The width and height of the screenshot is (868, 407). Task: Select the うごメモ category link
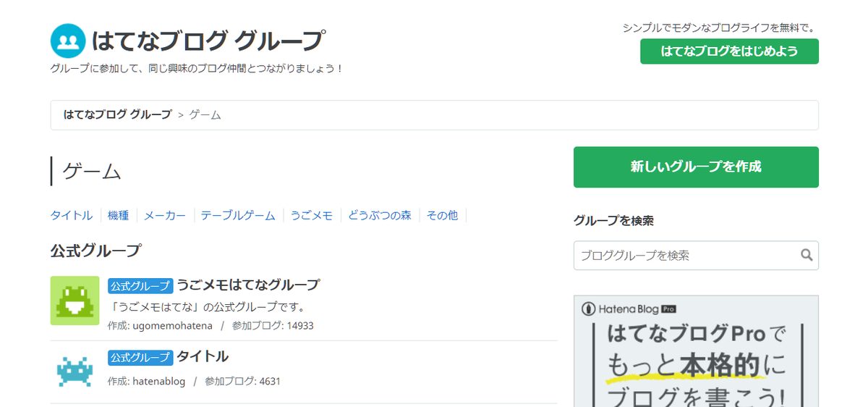(x=312, y=215)
